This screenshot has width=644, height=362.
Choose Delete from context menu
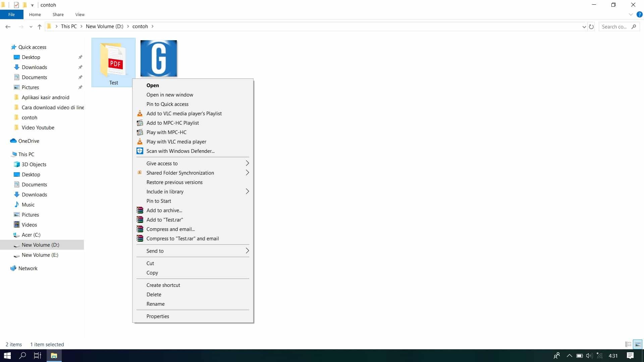(193, 294)
